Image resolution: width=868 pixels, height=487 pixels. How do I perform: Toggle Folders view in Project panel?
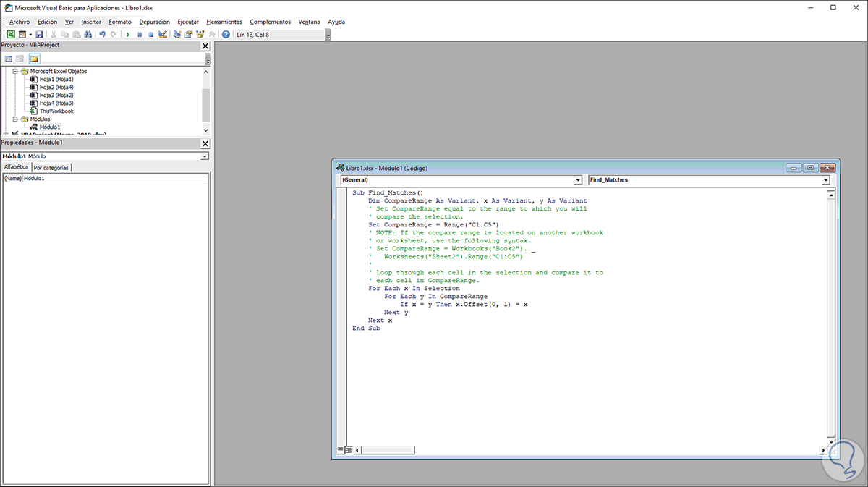pyautogui.click(x=34, y=59)
